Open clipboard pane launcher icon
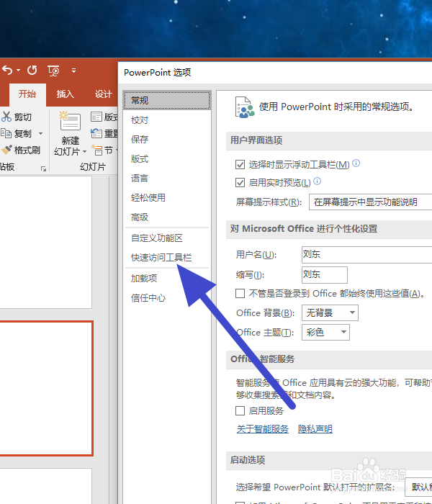The width and height of the screenshot is (432, 504). [43, 168]
